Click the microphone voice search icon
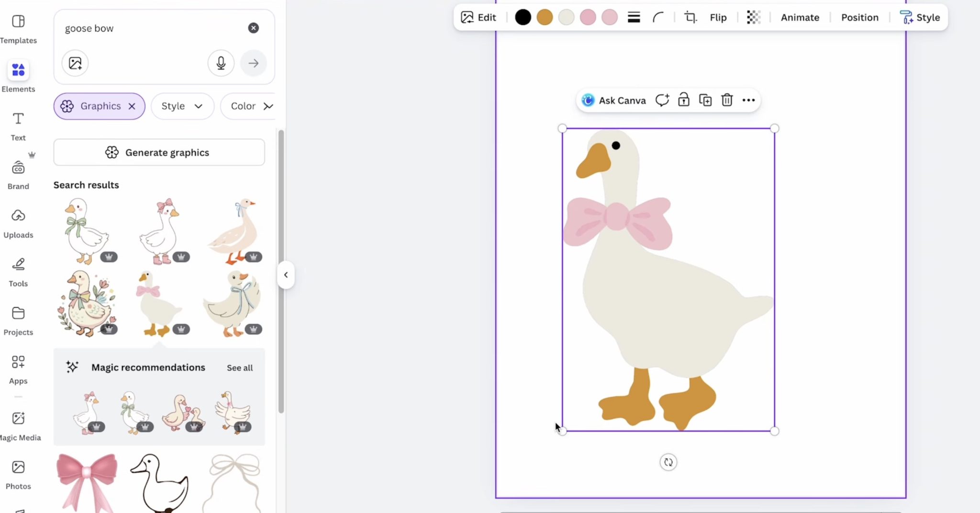The image size is (980, 513). (x=221, y=63)
